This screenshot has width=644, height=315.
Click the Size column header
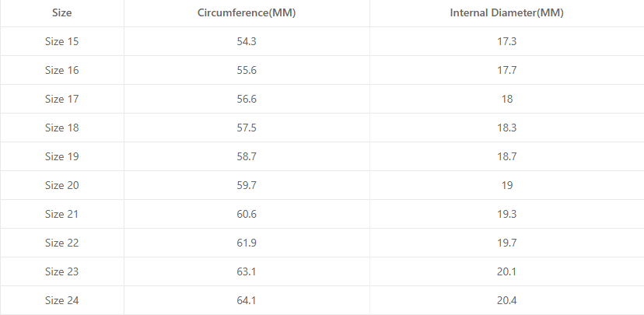tap(61, 12)
